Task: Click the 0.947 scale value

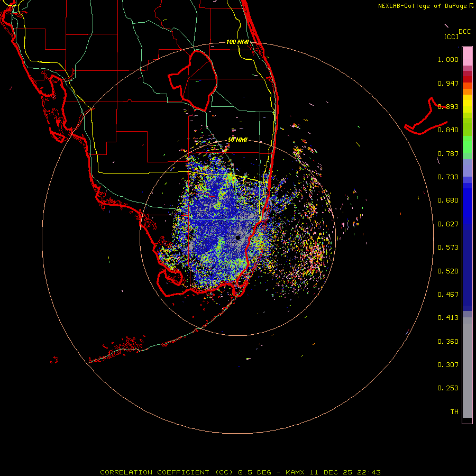Action: click(448, 83)
